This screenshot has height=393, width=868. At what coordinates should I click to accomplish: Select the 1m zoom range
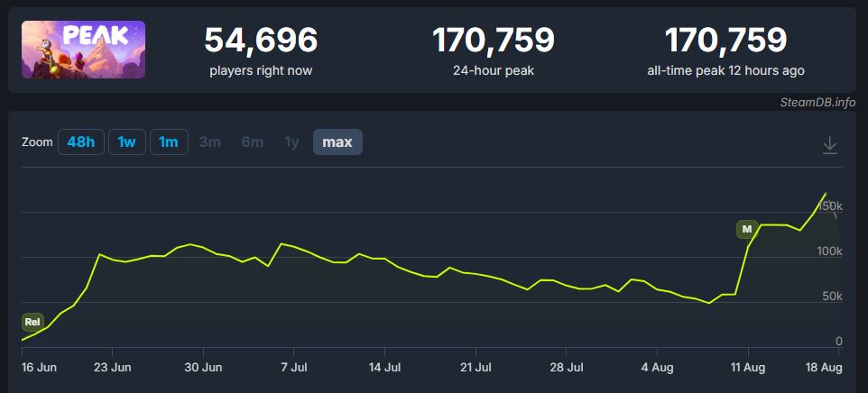click(169, 142)
